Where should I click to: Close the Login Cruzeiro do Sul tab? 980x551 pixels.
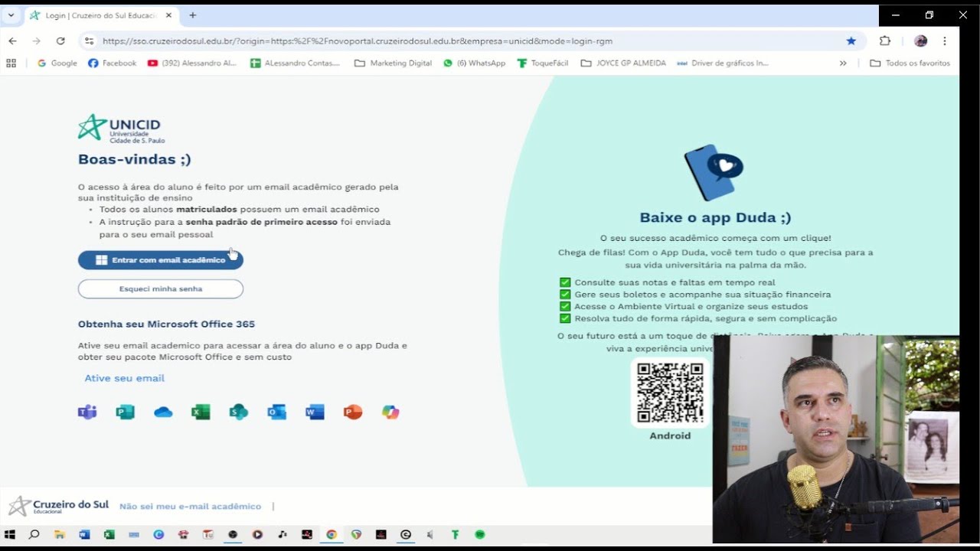click(x=169, y=15)
